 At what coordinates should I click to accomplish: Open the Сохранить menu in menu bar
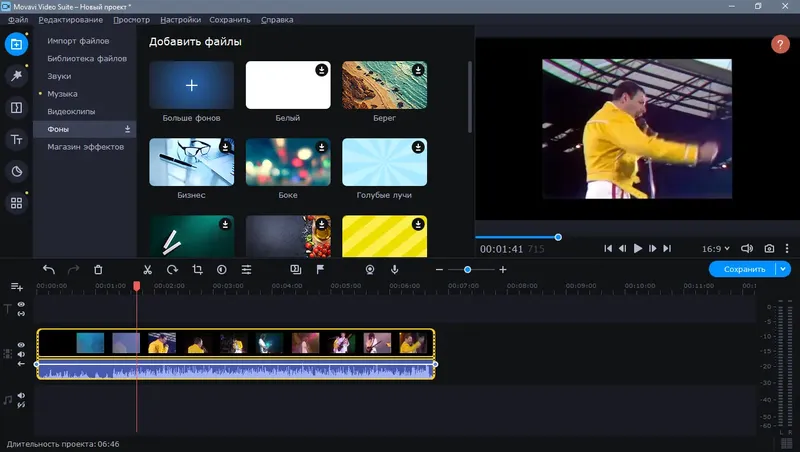click(x=230, y=19)
